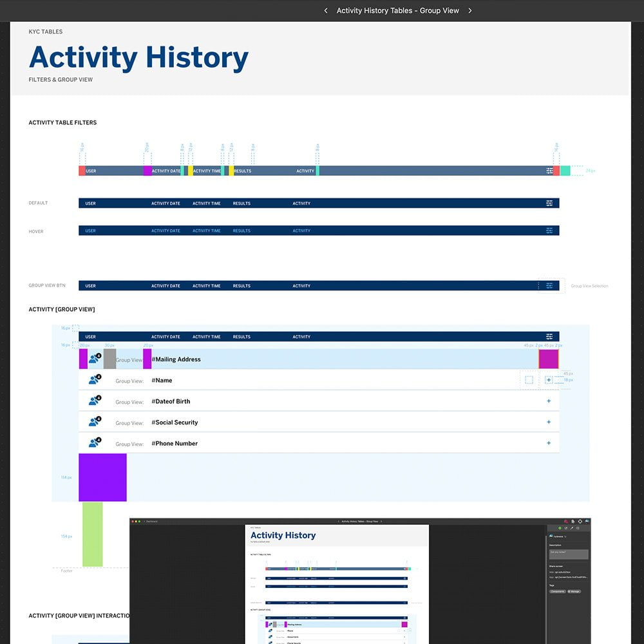Click the Activity Date column header in Default row

coord(166,204)
